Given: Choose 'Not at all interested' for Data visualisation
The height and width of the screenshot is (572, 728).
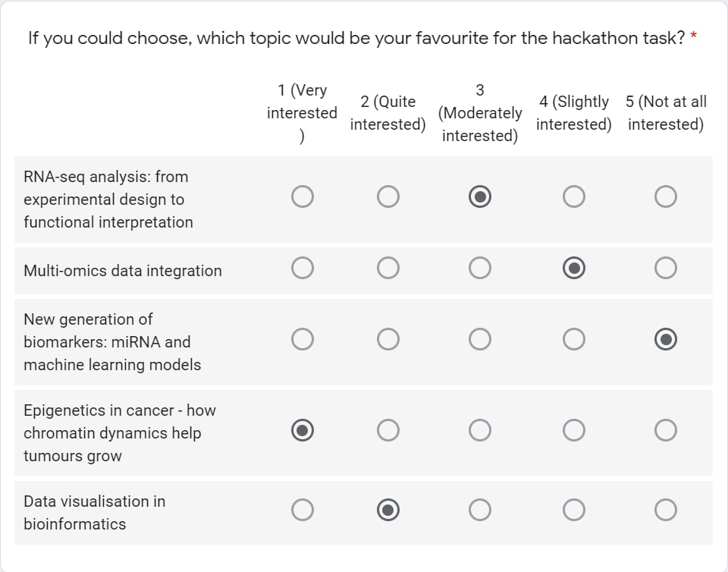Looking at the screenshot, I should [x=666, y=511].
